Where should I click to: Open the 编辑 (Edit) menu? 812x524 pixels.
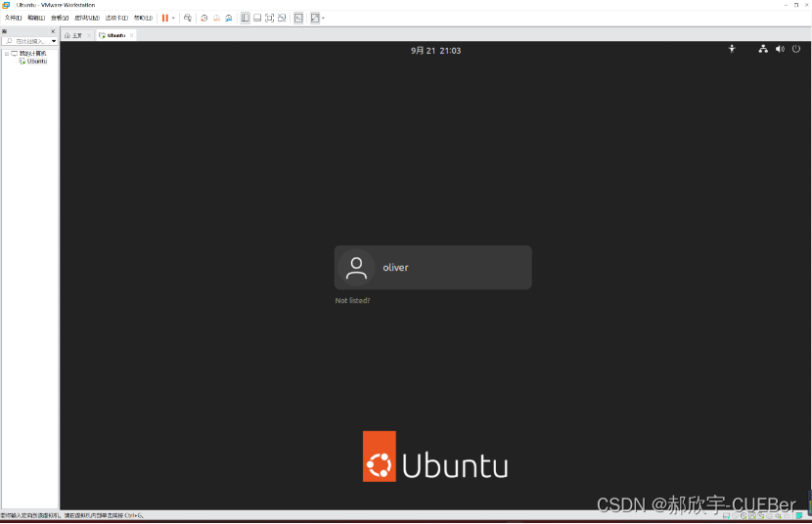(x=36, y=18)
